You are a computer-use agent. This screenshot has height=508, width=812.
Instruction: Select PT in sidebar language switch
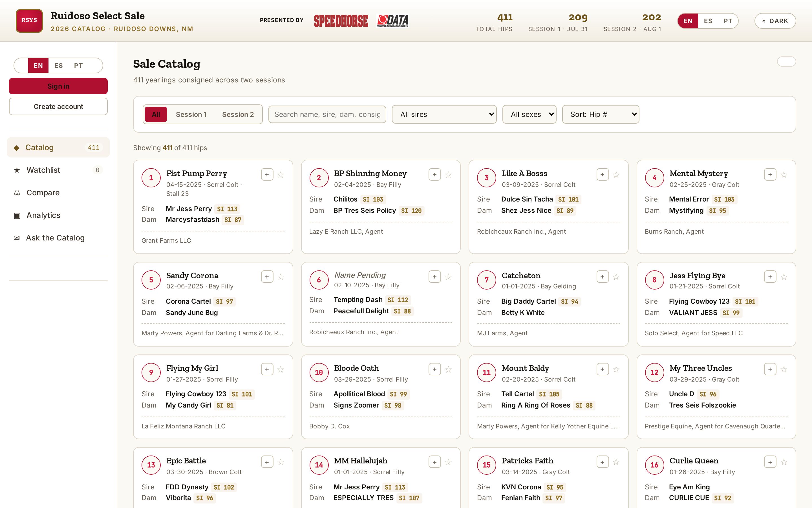(78, 65)
